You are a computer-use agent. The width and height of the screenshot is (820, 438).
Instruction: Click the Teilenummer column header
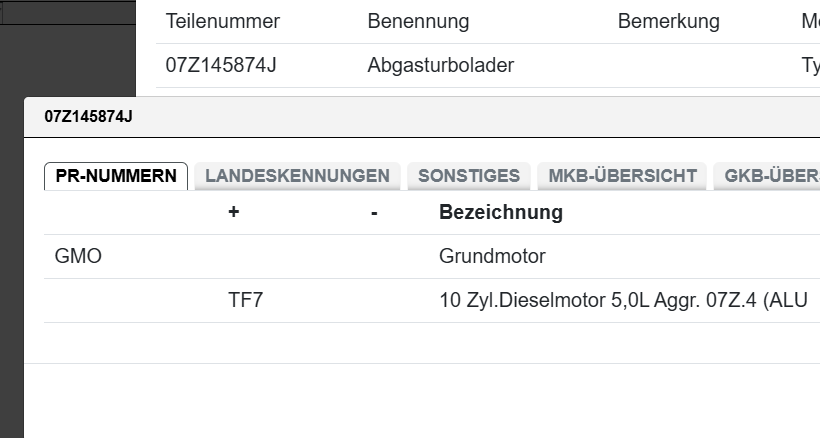(x=223, y=22)
